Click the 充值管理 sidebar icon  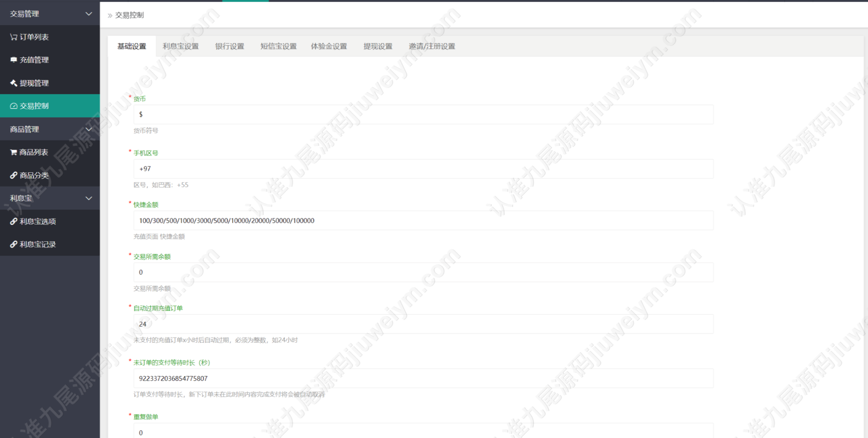coord(14,60)
